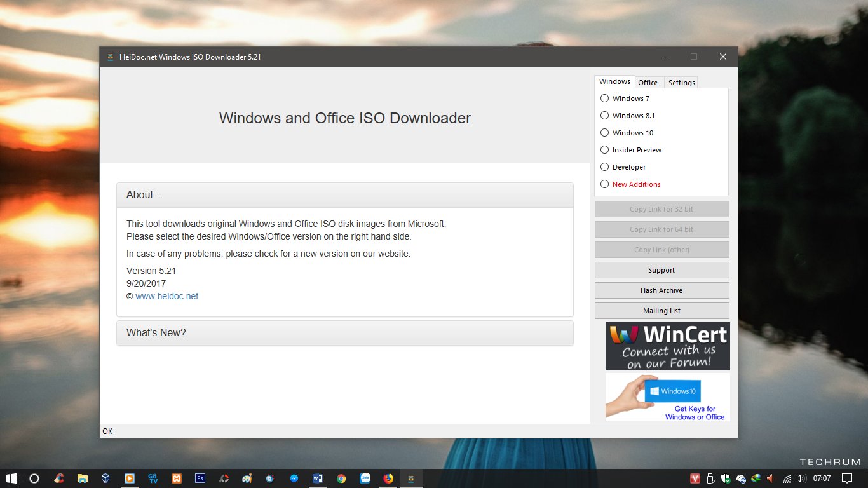Image resolution: width=868 pixels, height=488 pixels.
Task: Select the Windows 8.1 radio option
Action: tap(627, 116)
